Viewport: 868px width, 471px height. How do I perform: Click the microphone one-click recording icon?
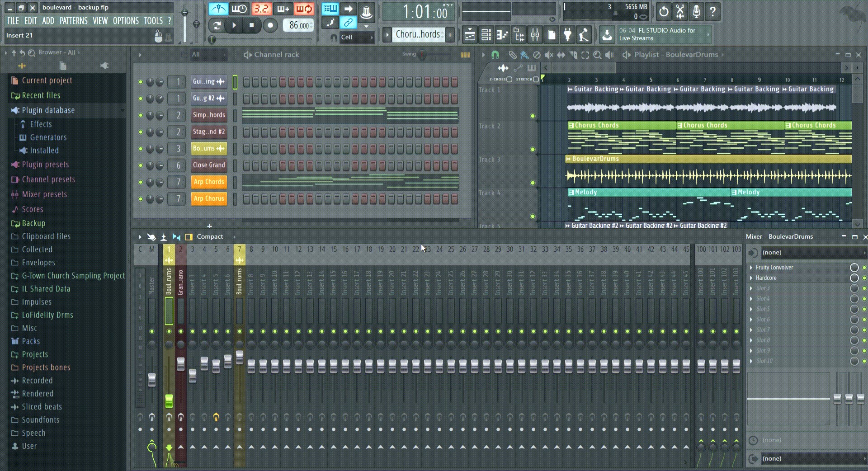(x=696, y=11)
